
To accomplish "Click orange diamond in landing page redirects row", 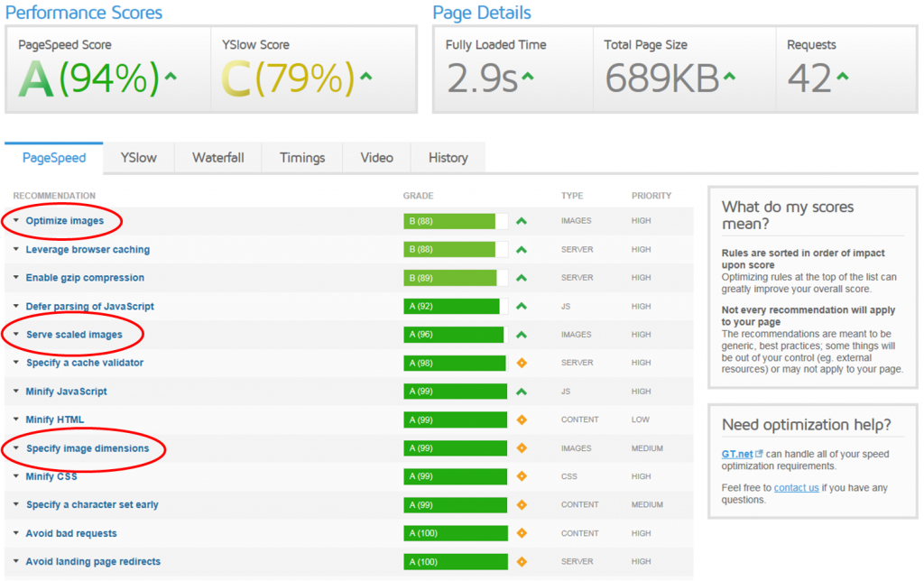I will tap(522, 561).
